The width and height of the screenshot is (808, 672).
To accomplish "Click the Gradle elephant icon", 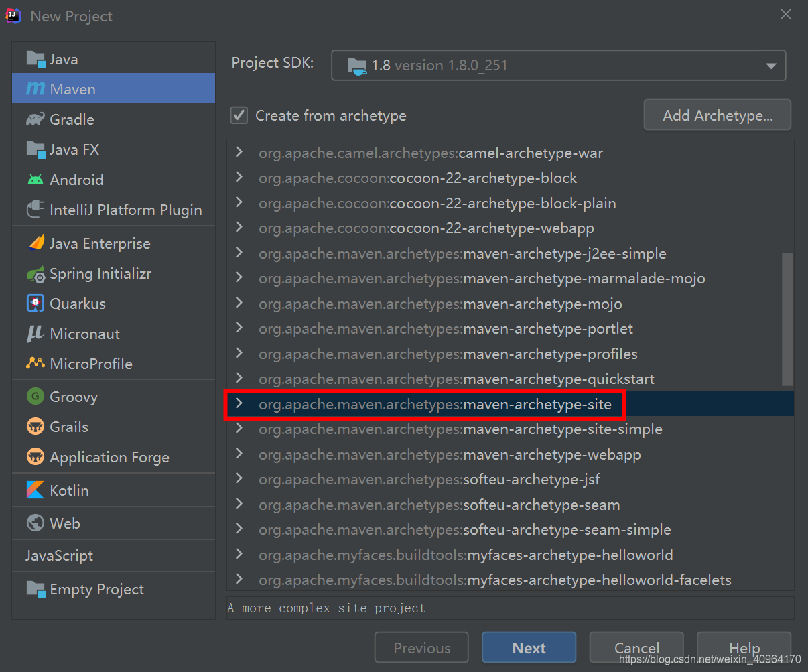I will (36, 119).
